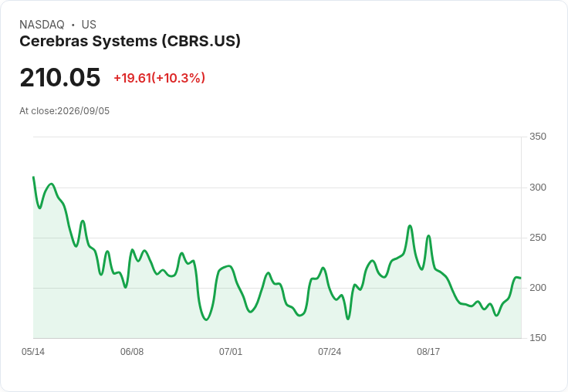Click the price line's starting point at 05/14
The image size is (568, 392).
point(33,177)
